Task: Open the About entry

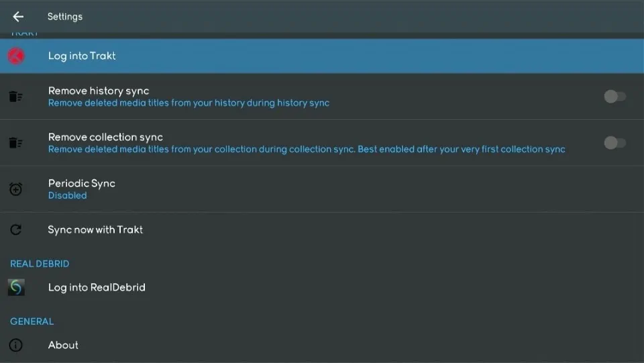Action: pos(63,345)
